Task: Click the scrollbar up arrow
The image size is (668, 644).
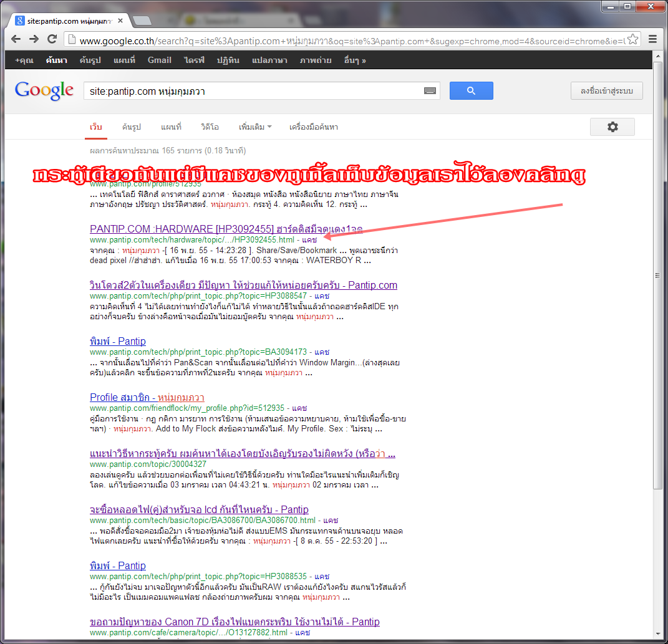Action: pyautogui.click(x=657, y=55)
